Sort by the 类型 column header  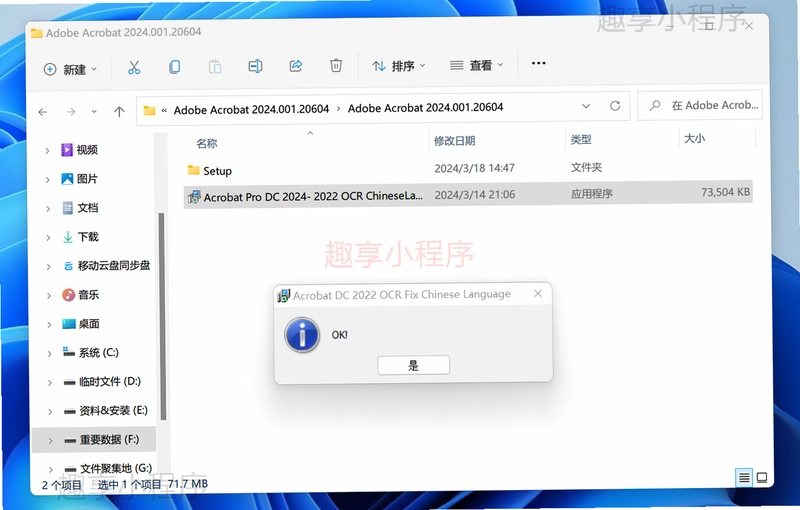[x=581, y=139]
